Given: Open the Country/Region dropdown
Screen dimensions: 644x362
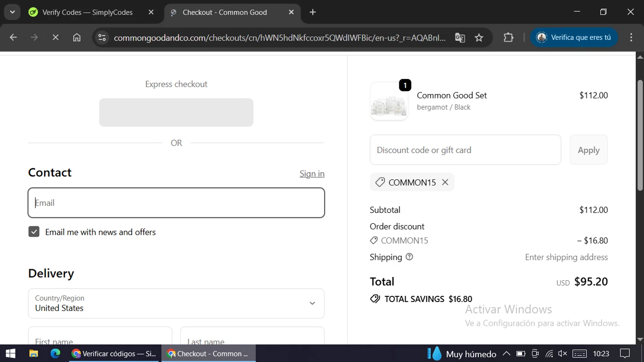Looking at the screenshot, I should [176, 303].
